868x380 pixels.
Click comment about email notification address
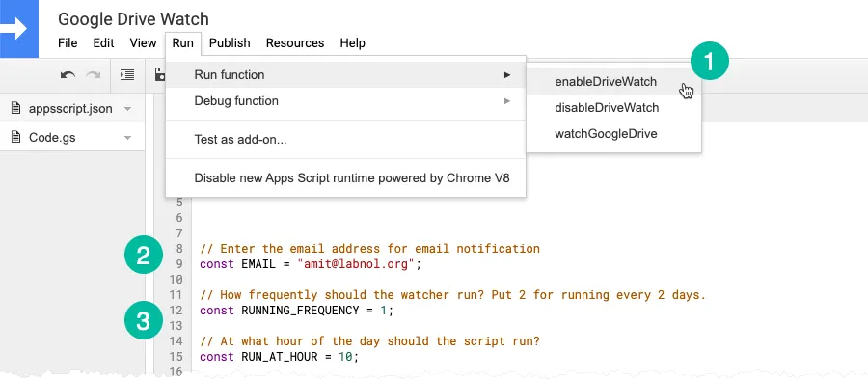pyautogui.click(x=369, y=249)
